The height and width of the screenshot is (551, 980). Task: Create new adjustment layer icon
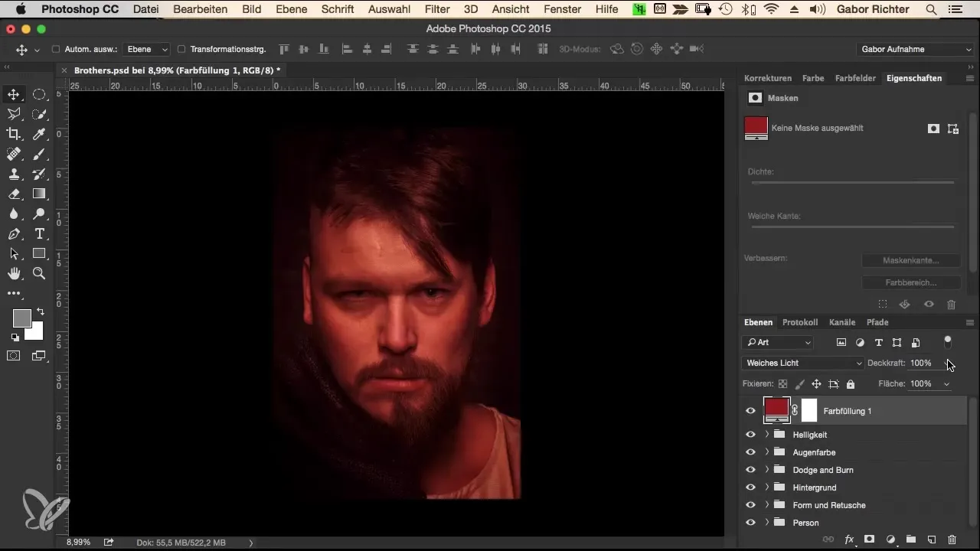pyautogui.click(x=890, y=540)
